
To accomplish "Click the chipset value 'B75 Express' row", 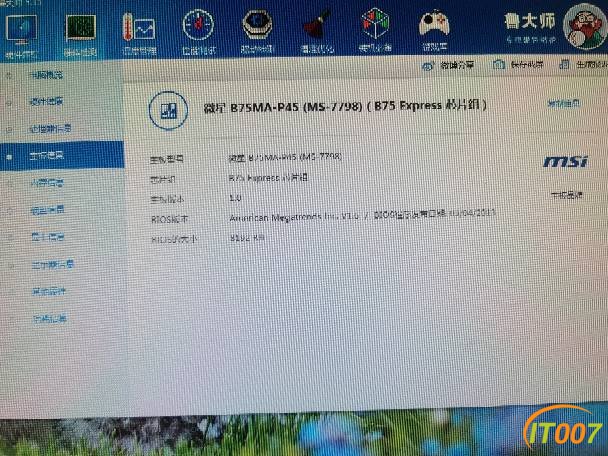I will (268, 178).
